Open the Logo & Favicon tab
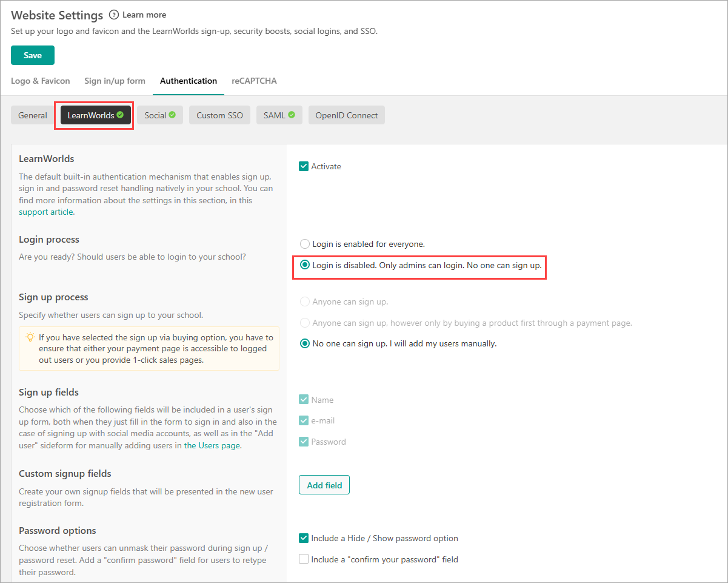Screen dimensions: 728x583 pos(41,81)
